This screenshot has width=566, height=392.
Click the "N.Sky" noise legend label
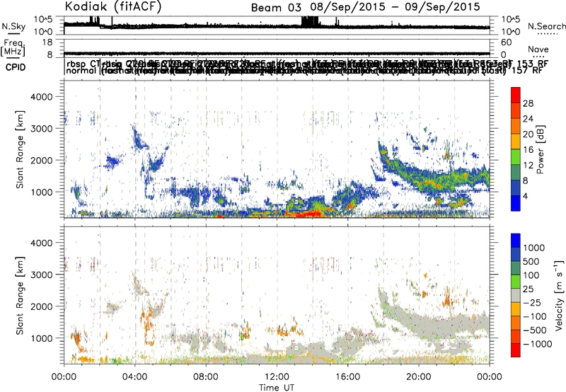pos(13,26)
